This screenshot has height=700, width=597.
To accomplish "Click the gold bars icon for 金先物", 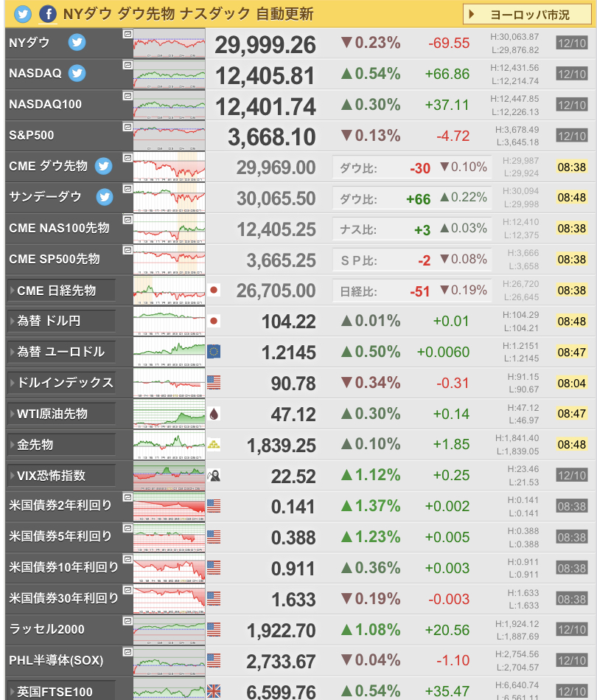I will pos(214,445).
